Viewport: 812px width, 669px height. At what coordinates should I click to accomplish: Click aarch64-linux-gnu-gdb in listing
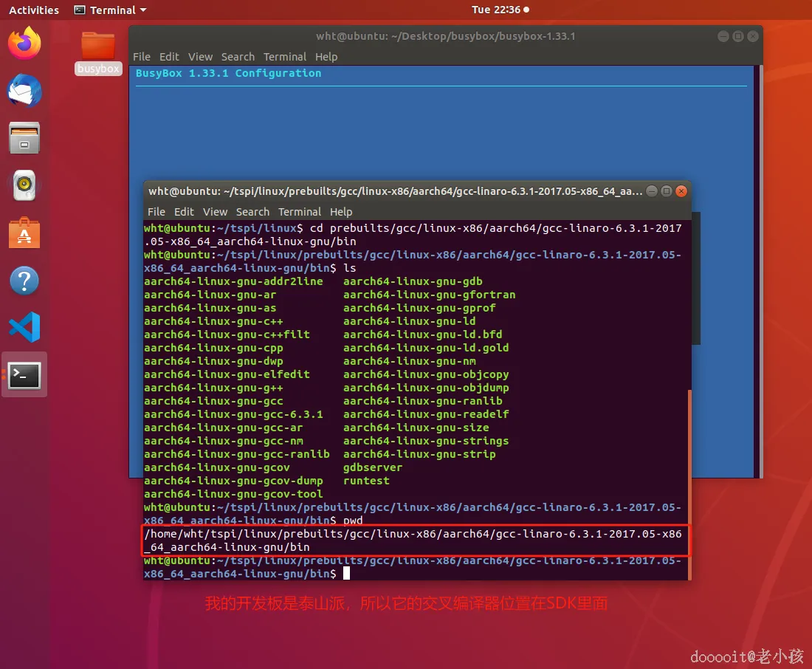(413, 281)
